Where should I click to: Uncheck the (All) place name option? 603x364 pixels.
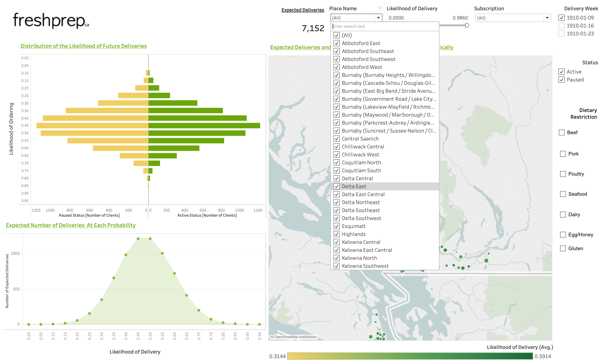(337, 35)
